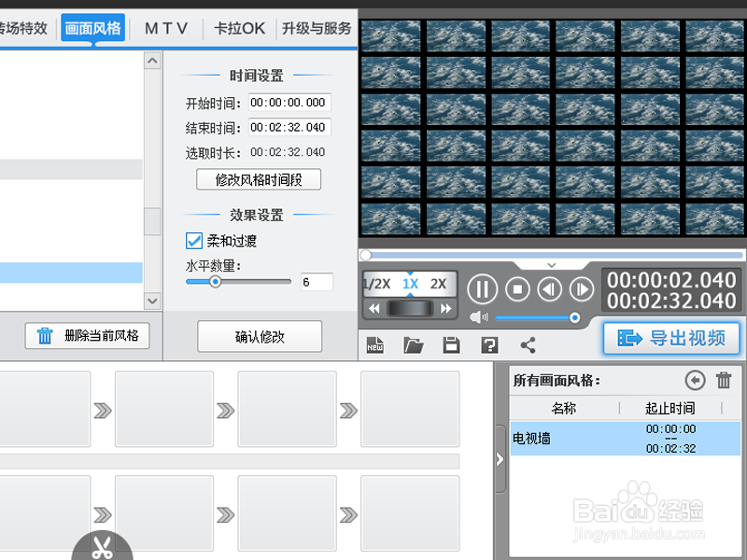Click the 开始时间 input field
This screenshot has width=747, height=560.
click(x=289, y=103)
